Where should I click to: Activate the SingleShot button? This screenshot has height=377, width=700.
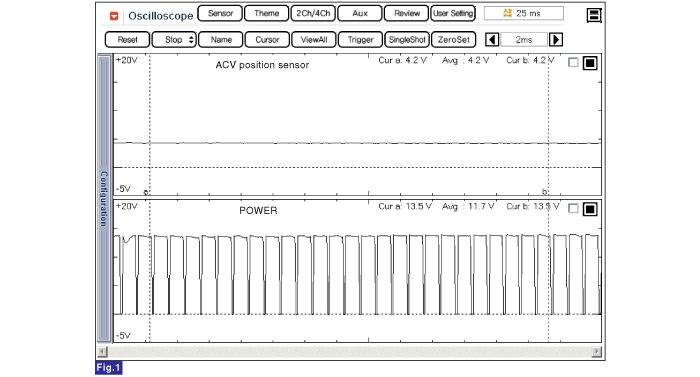[x=407, y=40]
